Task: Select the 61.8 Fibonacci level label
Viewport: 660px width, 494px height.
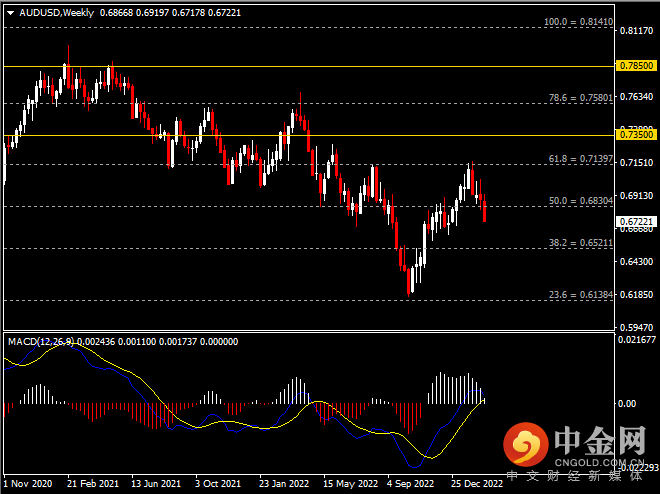Action: tap(578, 159)
